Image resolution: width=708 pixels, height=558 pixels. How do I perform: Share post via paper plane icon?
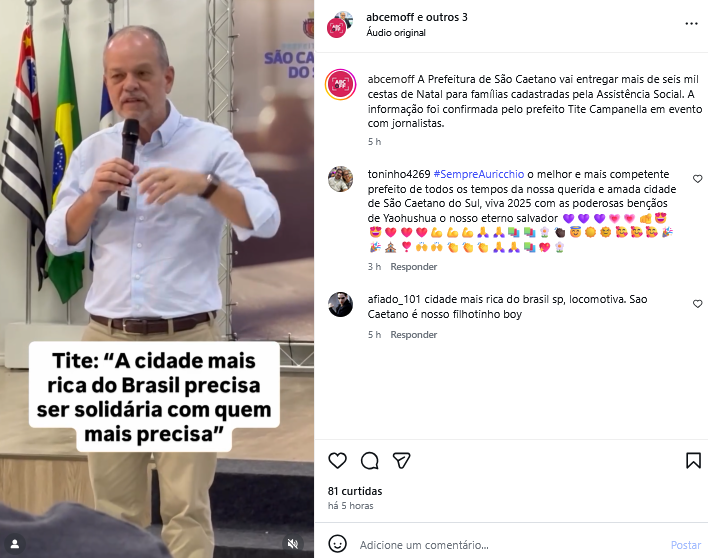pos(401,460)
